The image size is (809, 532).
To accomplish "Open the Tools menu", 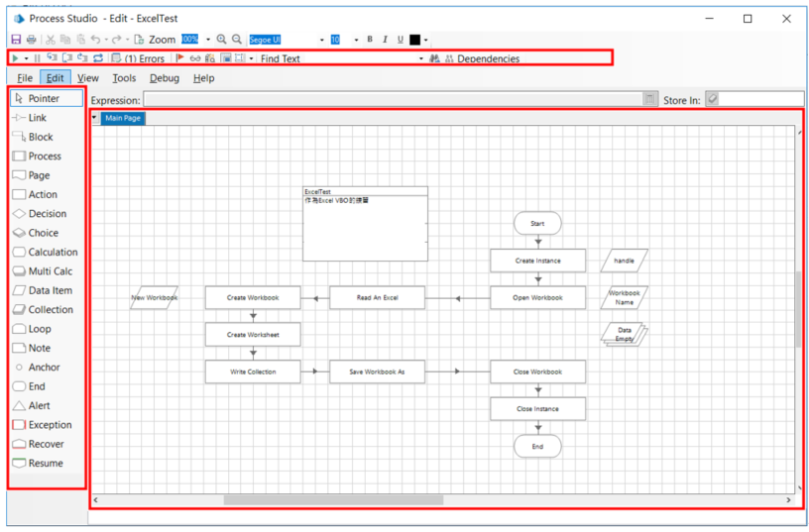I will click(124, 78).
